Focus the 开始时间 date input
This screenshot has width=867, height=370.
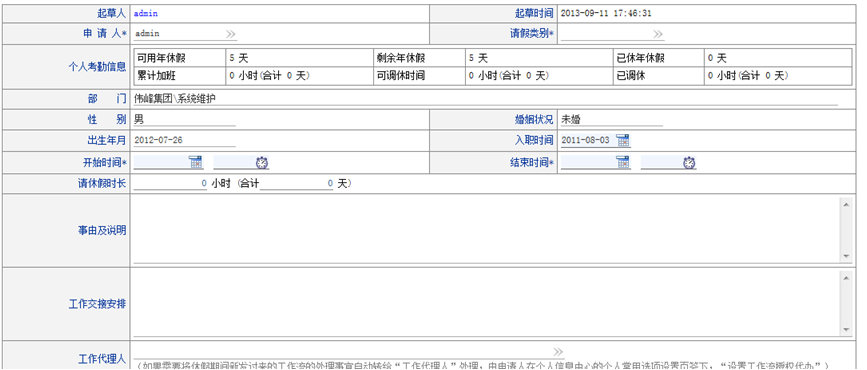click(161, 162)
